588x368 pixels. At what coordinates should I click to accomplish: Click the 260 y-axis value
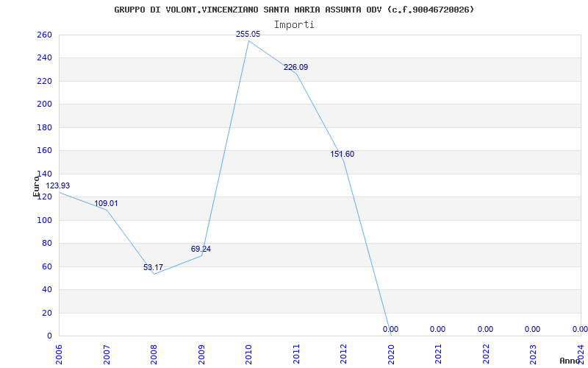click(x=44, y=35)
